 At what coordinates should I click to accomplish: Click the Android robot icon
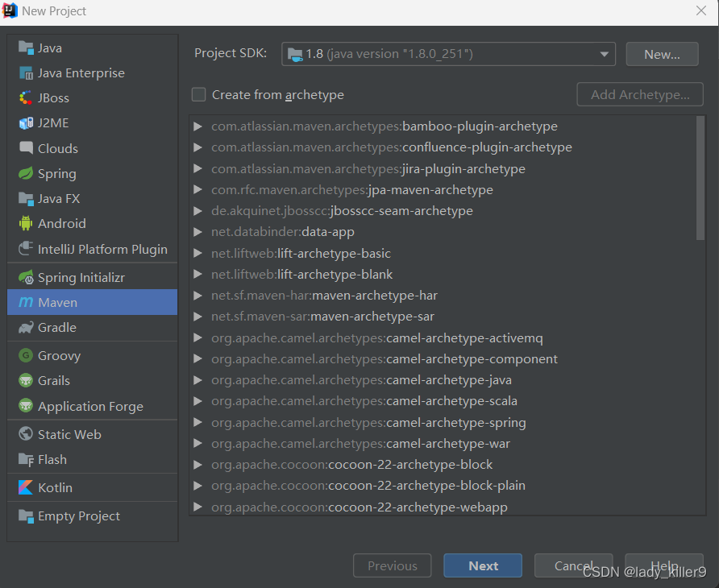[x=26, y=223]
